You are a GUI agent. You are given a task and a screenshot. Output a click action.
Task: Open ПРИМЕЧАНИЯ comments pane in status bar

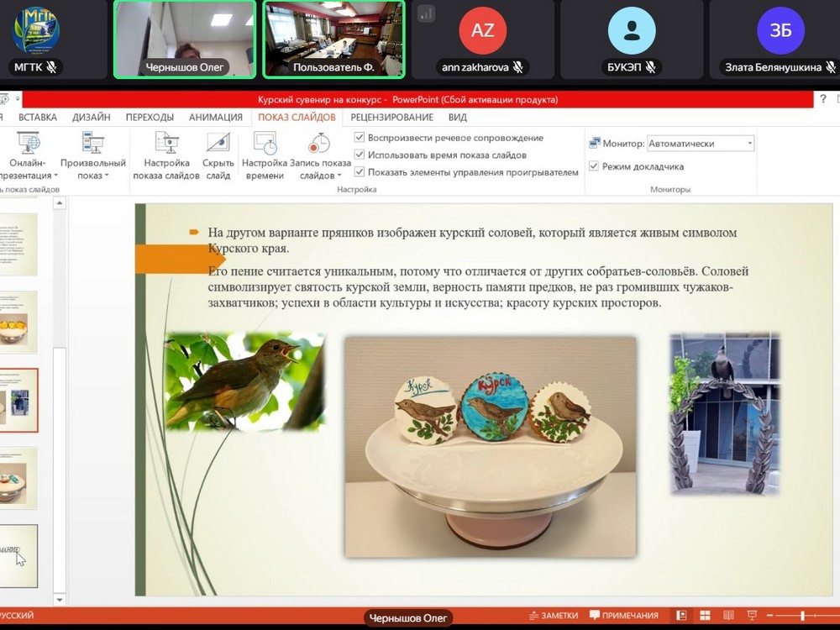(x=624, y=616)
